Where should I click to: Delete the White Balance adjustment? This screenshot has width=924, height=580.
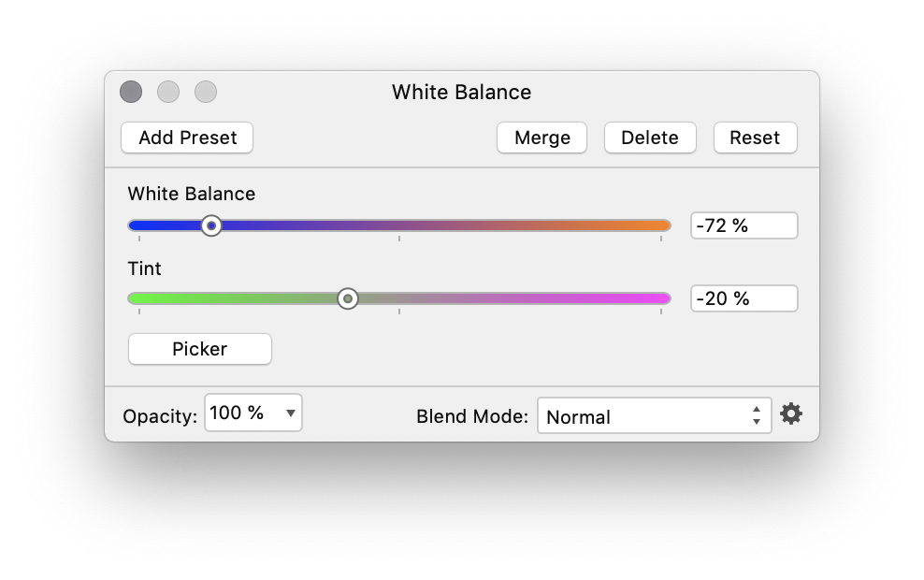click(x=650, y=138)
